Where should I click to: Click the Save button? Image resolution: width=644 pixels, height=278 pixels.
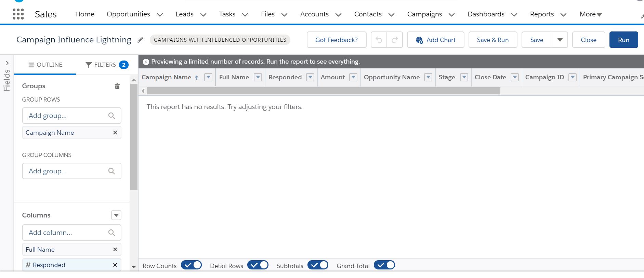point(537,40)
